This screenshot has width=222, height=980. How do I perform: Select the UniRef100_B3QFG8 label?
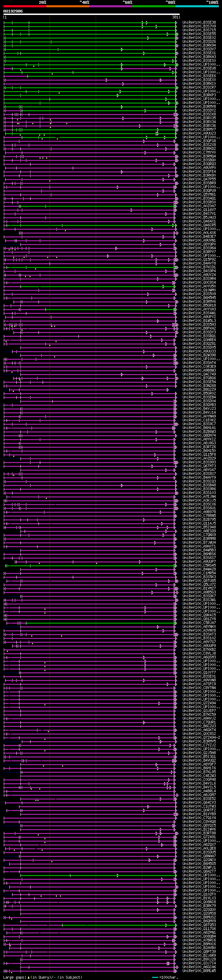click(x=199, y=141)
